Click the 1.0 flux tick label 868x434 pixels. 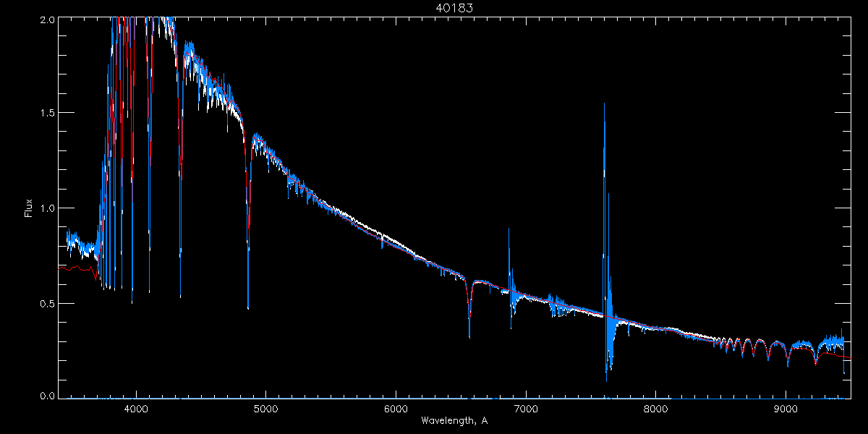(x=46, y=208)
